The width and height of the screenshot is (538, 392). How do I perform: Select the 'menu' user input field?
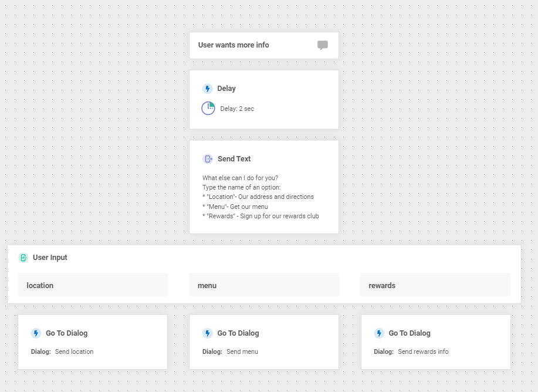tap(264, 285)
